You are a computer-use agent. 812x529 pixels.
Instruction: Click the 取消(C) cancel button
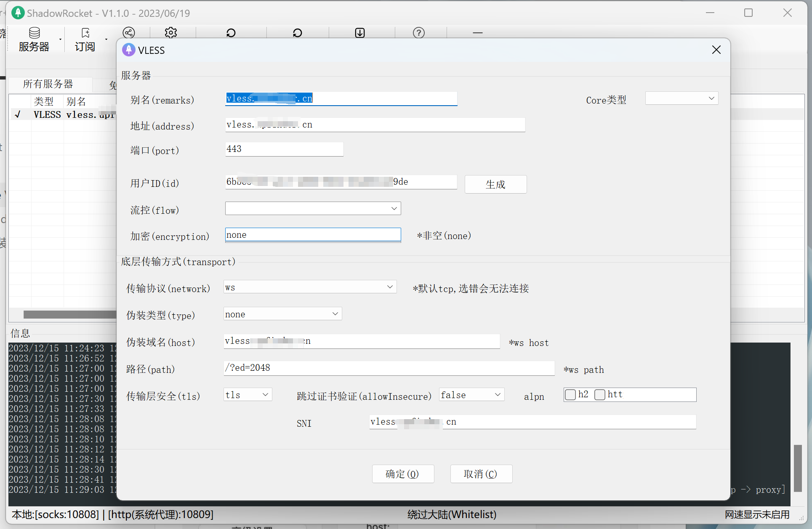(481, 474)
